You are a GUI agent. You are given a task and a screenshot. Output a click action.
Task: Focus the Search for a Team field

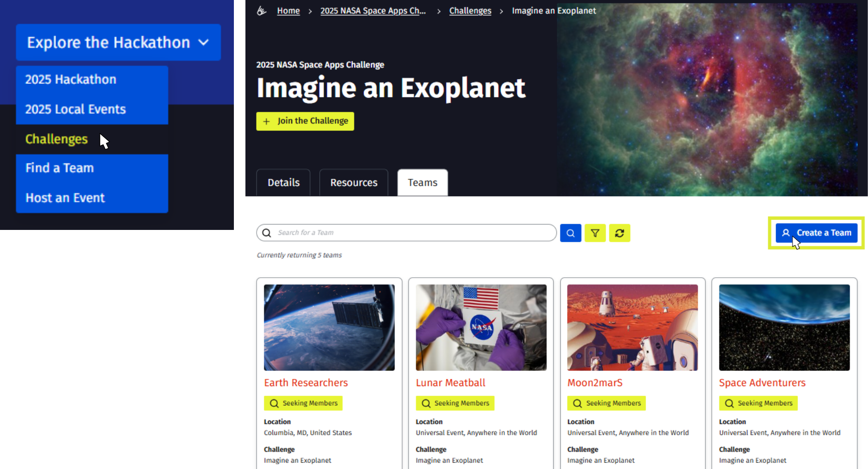point(410,233)
